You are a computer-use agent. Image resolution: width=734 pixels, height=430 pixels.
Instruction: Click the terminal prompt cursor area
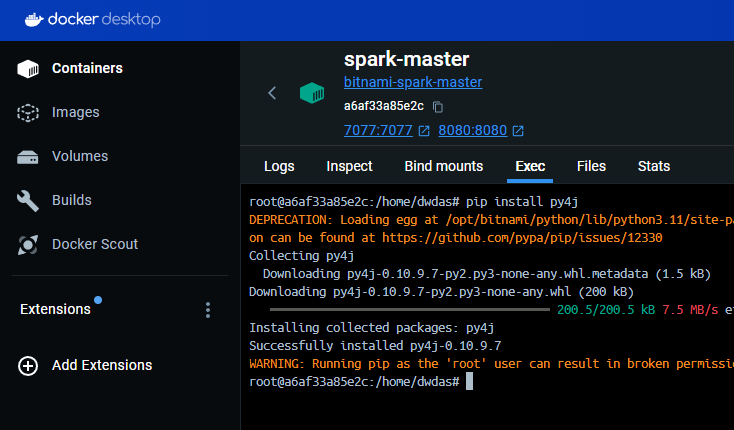click(x=470, y=381)
